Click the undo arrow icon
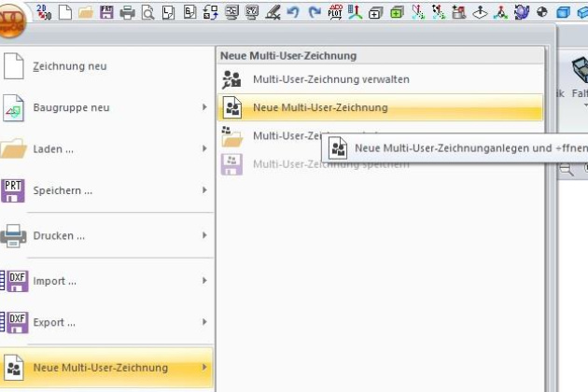This screenshot has height=392, width=588. click(x=293, y=12)
